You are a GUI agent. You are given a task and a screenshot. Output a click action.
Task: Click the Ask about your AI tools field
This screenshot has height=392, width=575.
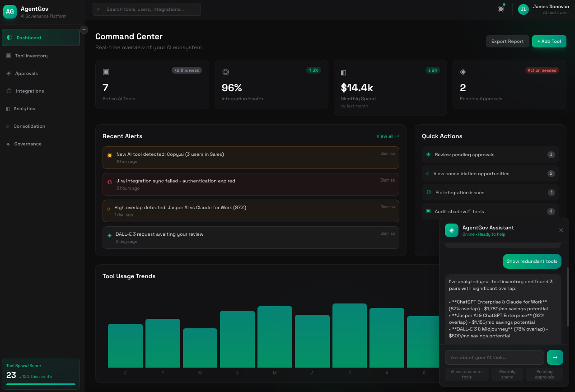click(494, 357)
